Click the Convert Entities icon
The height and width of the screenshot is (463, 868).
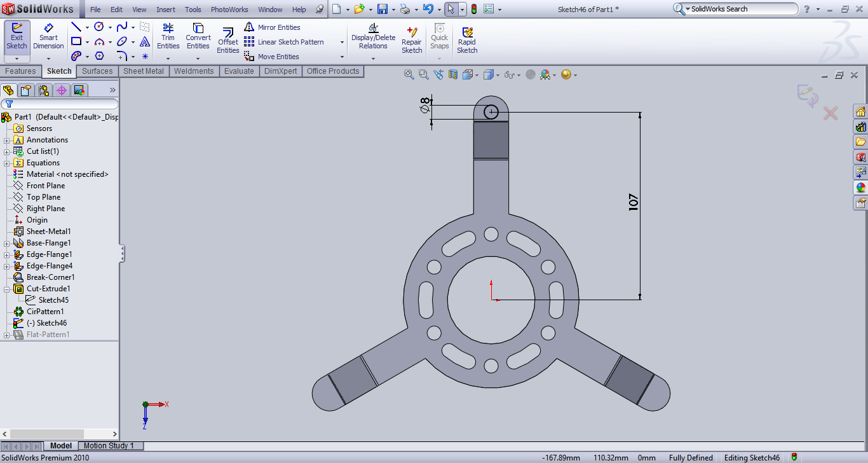198,39
